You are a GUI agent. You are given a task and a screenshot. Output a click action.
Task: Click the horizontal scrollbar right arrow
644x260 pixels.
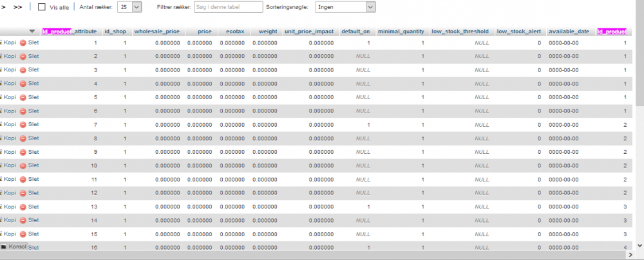point(631,255)
